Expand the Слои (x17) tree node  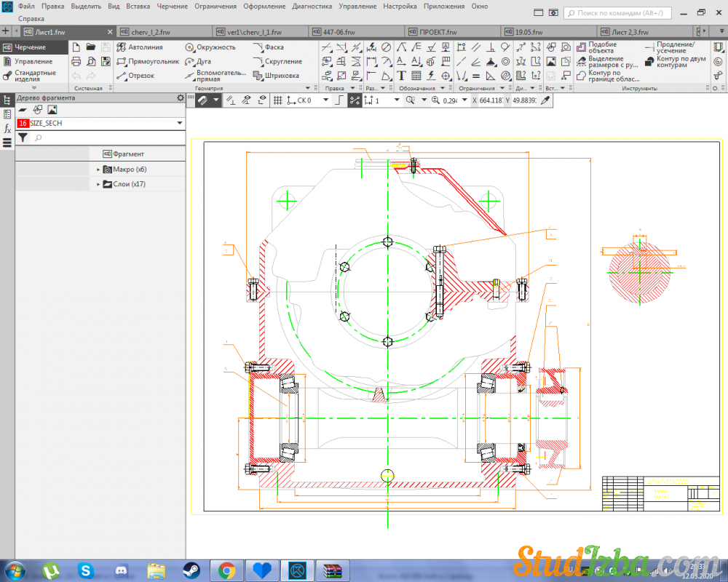click(x=98, y=185)
